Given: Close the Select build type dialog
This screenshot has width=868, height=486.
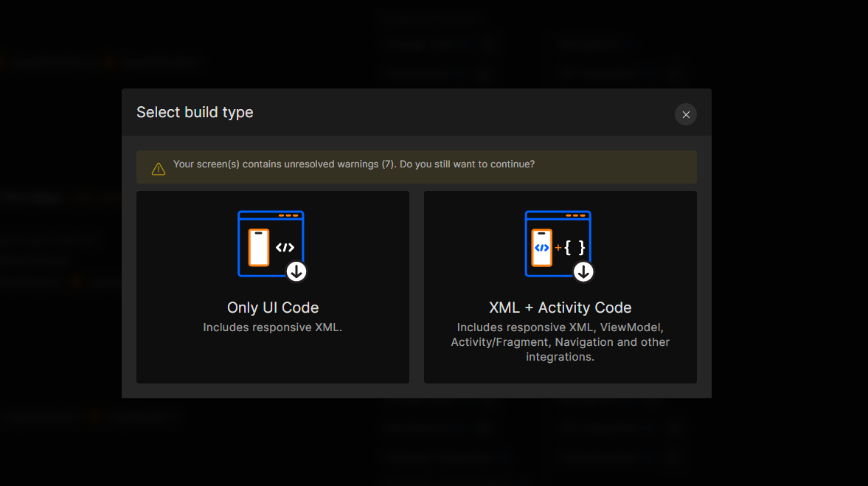Looking at the screenshot, I should [685, 114].
